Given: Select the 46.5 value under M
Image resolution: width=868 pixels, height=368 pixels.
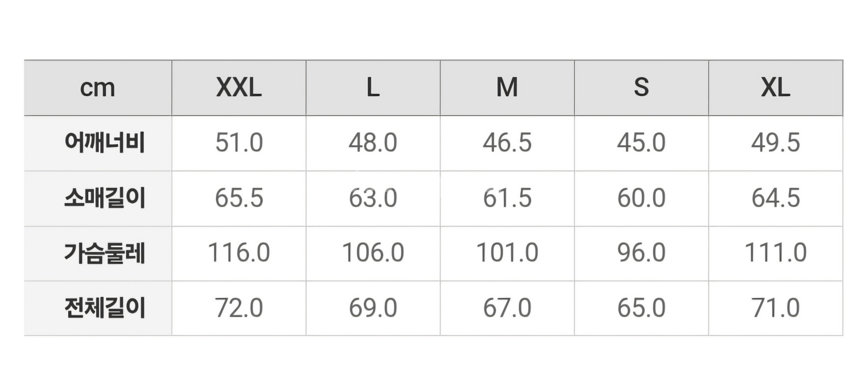Looking at the screenshot, I should click(x=507, y=143).
